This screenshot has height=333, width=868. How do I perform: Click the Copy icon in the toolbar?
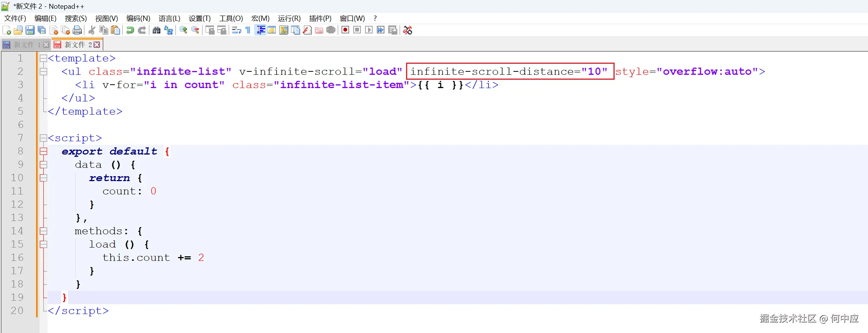(x=103, y=30)
